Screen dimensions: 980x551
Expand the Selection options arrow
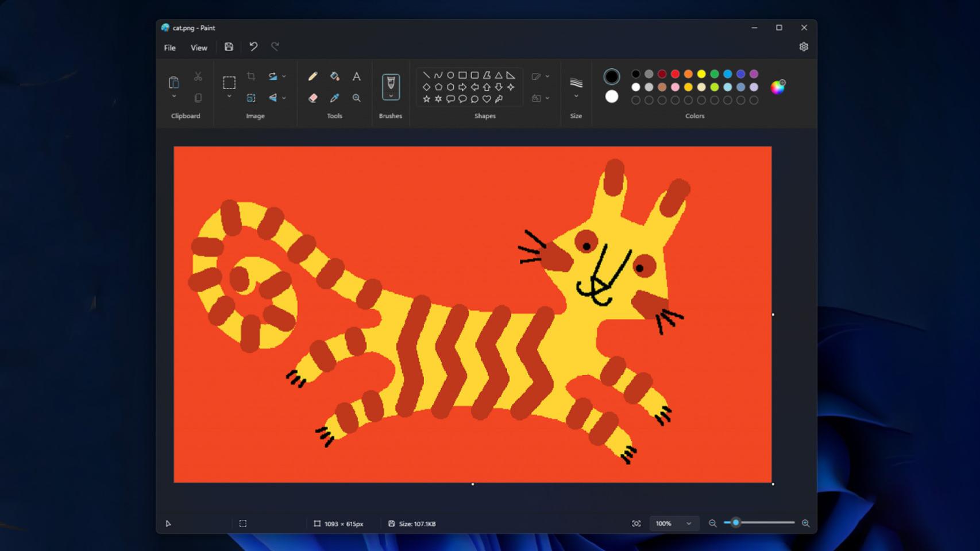229,97
